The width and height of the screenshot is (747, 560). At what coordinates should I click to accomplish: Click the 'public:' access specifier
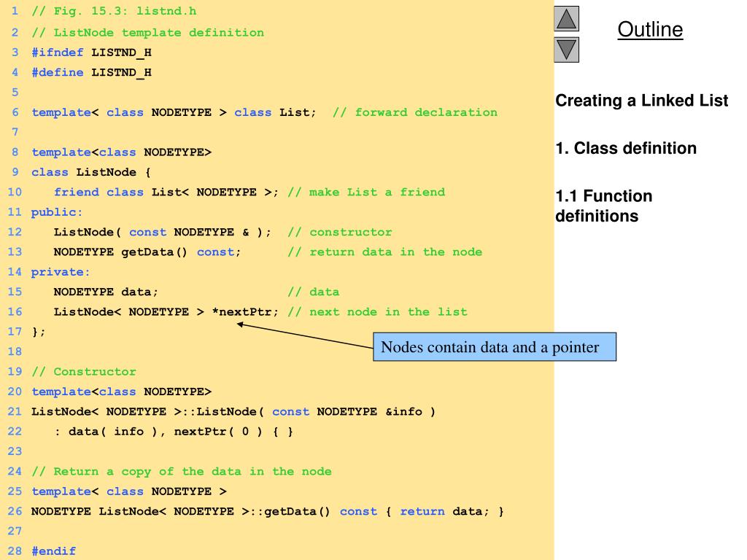[57, 212]
